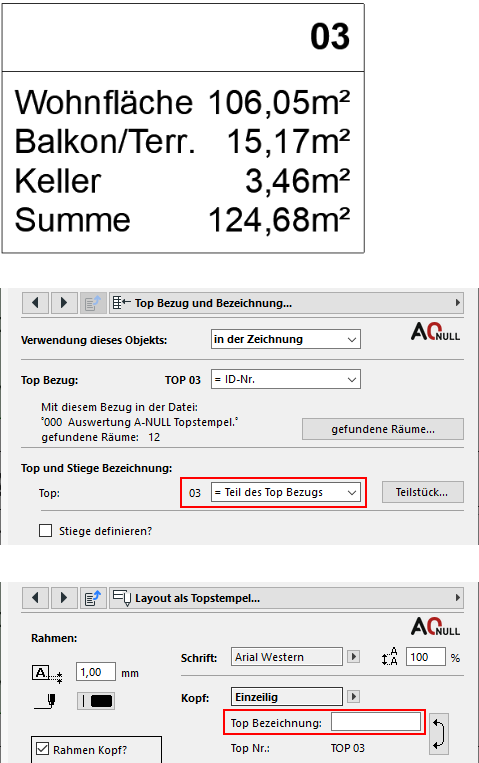
Task: Click 'TOP 03' value next to Top Nr.
Action: [x=348, y=748]
